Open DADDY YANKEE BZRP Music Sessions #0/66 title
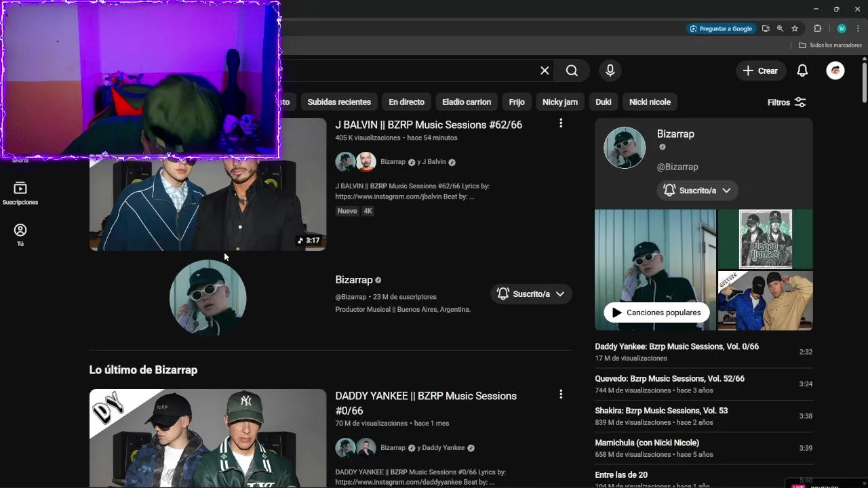The image size is (868, 488). (x=426, y=403)
